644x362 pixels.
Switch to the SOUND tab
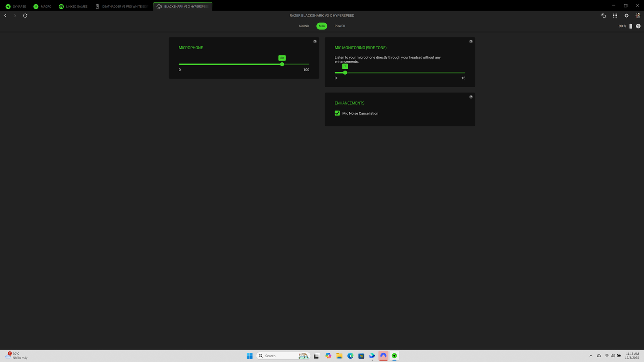pyautogui.click(x=304, y=26)
